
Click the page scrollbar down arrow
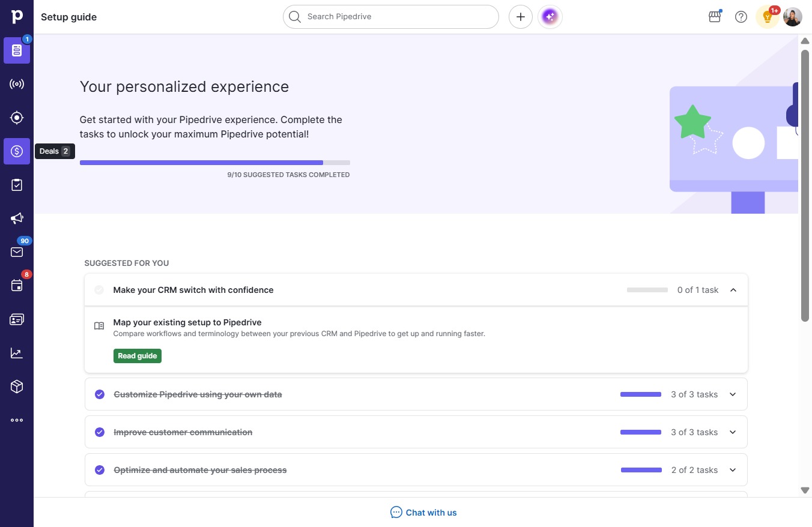pyautogui.click(x=805, y=490)
